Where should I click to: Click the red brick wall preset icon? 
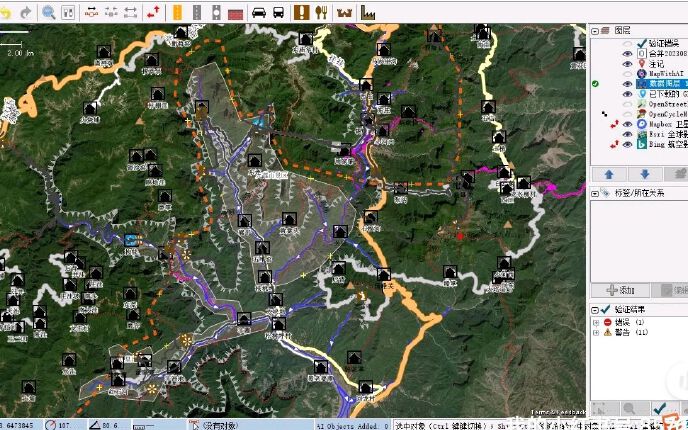235,14
